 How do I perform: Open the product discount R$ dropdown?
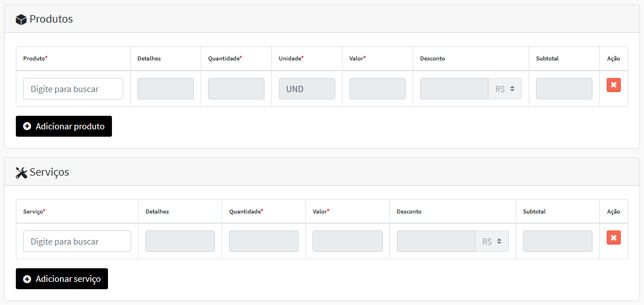tap(505, 89)
